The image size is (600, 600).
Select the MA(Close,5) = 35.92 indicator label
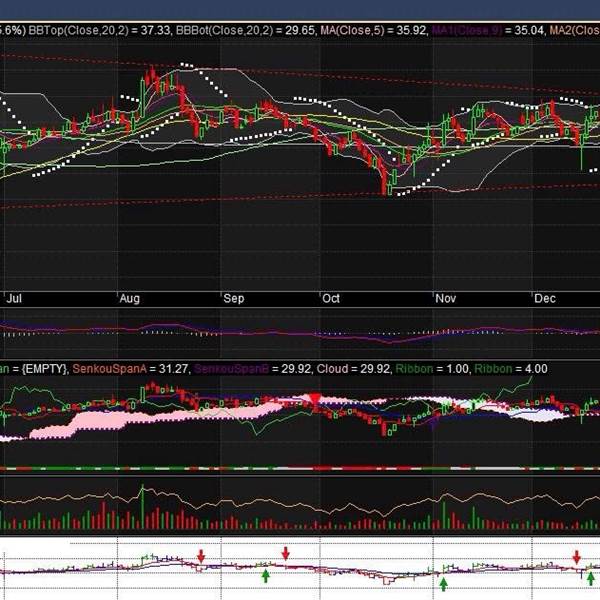(x=373, y=30)
